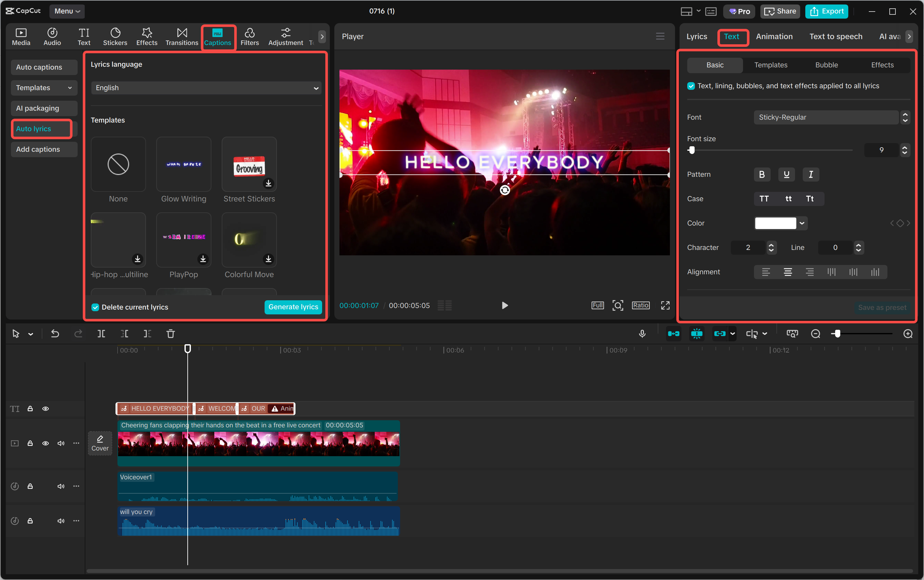This screenshot has height=580, width=924.
Task: Click the timeline zoom out icon
Action: coord(816,334)
